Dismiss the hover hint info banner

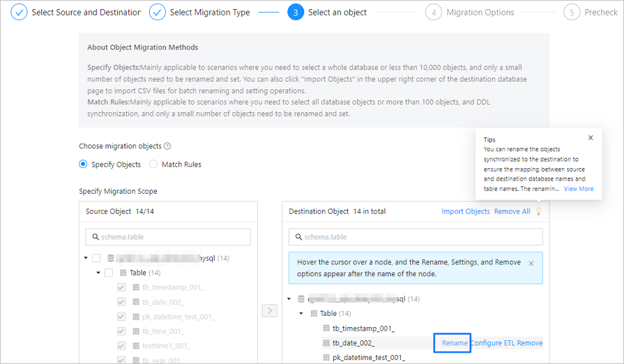(531, 264)
